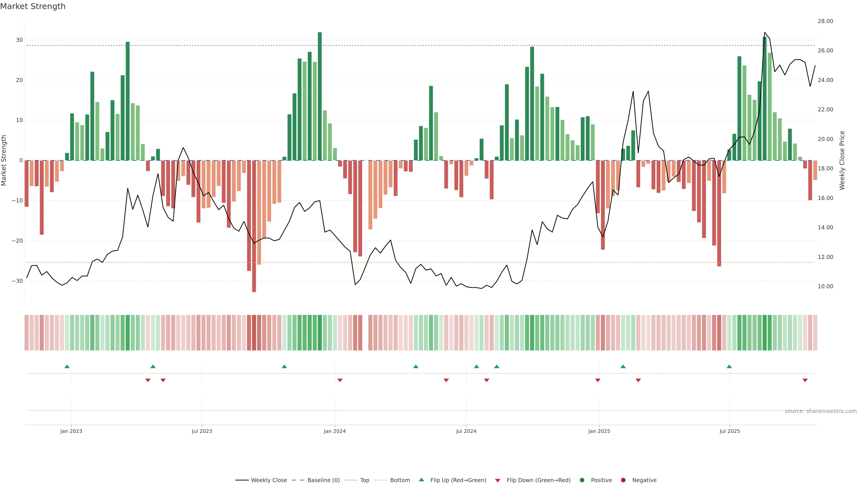The height and width of the screenshot is (488, 868).
Task: Click flip-up green triangle near Jul 2025
Action: [x=729, y=366]
